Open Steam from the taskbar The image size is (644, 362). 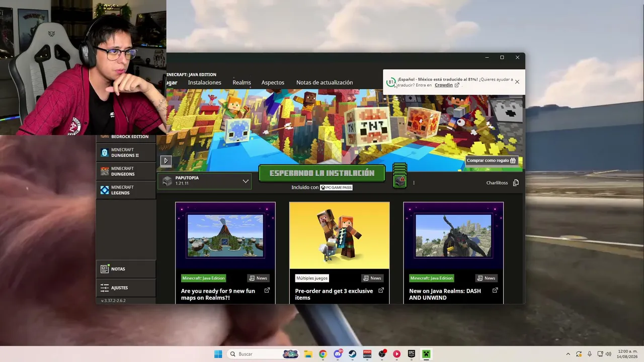[352, 354]
